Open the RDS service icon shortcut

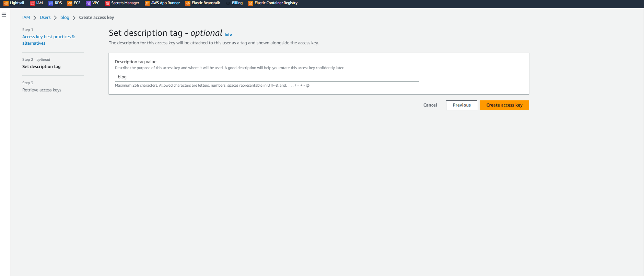(x=51, y=3)
